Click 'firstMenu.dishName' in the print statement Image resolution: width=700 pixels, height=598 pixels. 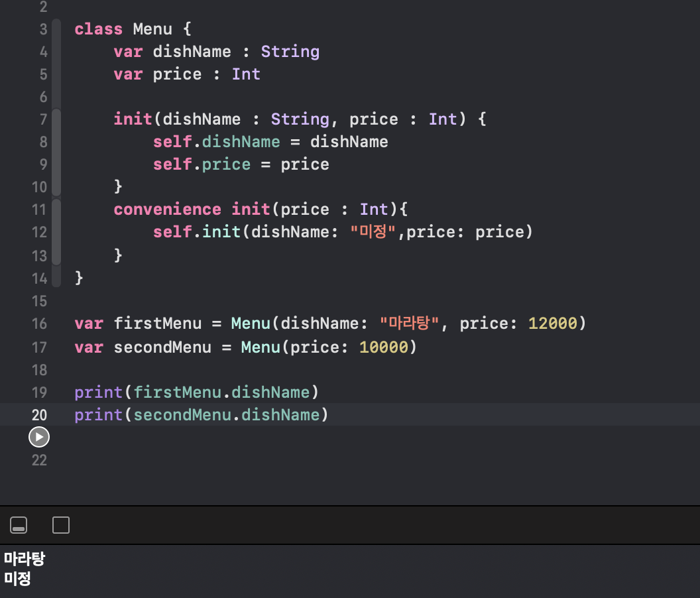[221, 392]
